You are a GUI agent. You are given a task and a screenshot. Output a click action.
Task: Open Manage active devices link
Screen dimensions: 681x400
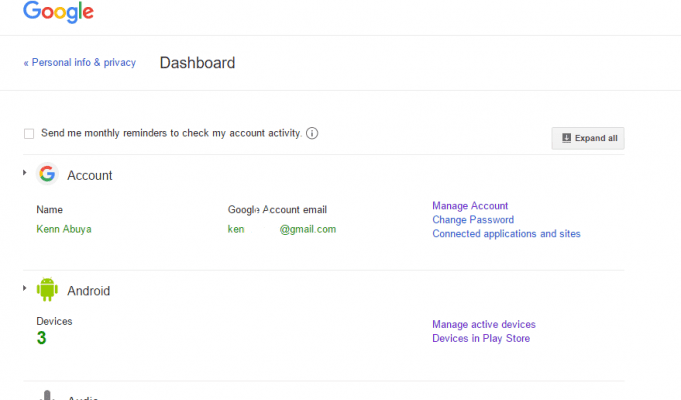484,324
